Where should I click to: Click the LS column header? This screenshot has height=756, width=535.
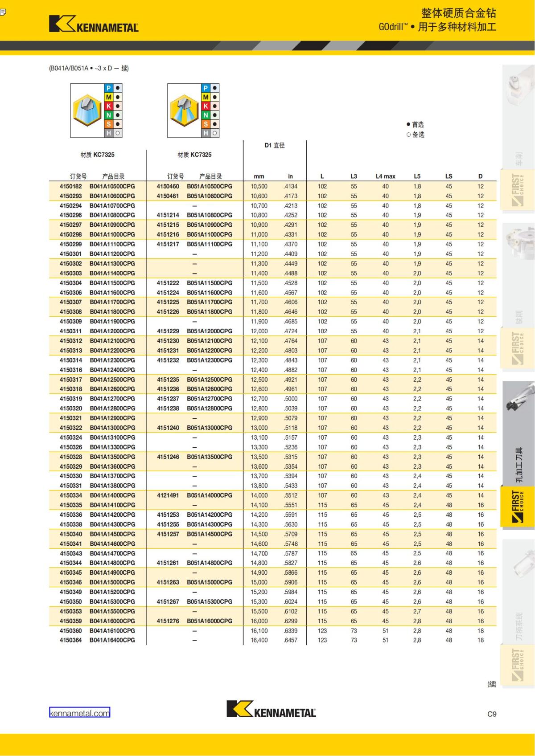tap(449, 176)
